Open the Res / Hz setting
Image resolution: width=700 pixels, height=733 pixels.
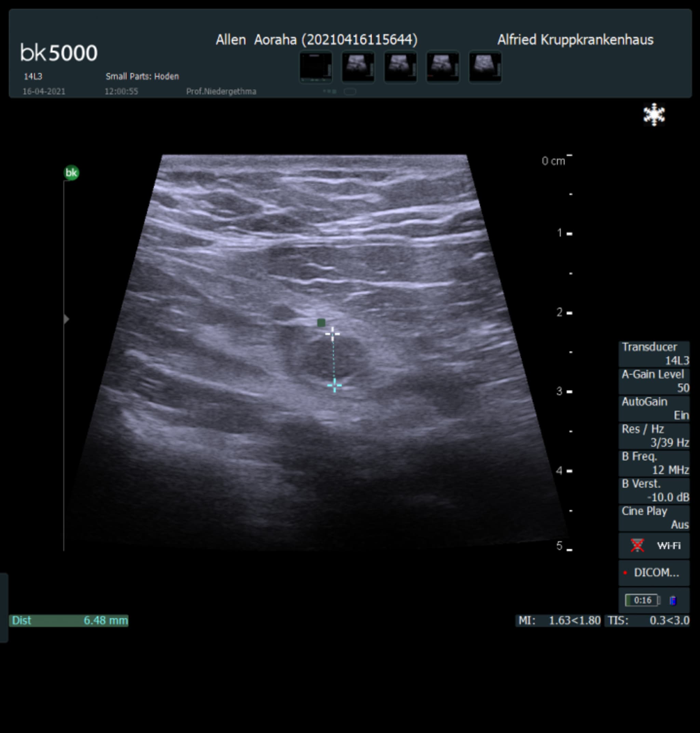654,436
